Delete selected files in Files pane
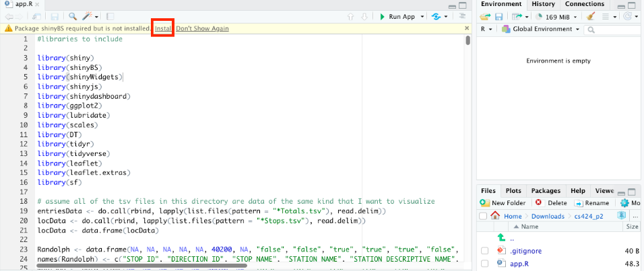Image resolution: width=644 pixels, height=271 pixels. tap(551, 202)
